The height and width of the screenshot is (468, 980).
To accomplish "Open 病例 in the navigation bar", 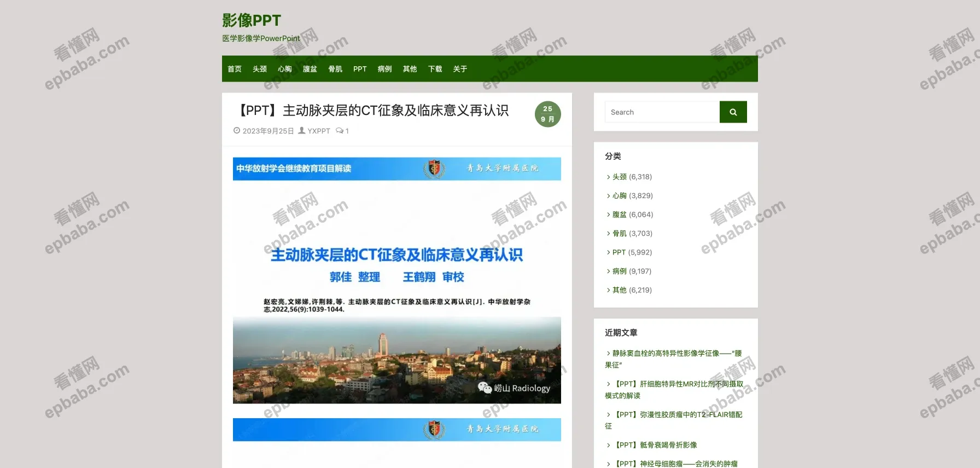I will pyautogui.click(x=385, y=69).
